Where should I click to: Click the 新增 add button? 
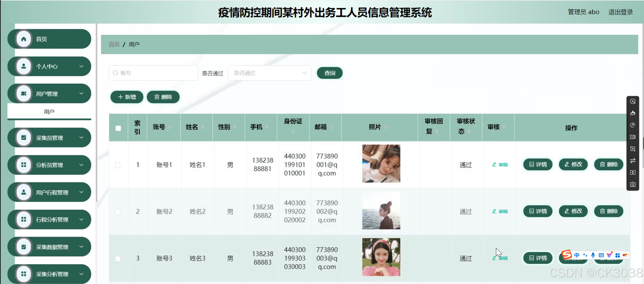(127, 97)
